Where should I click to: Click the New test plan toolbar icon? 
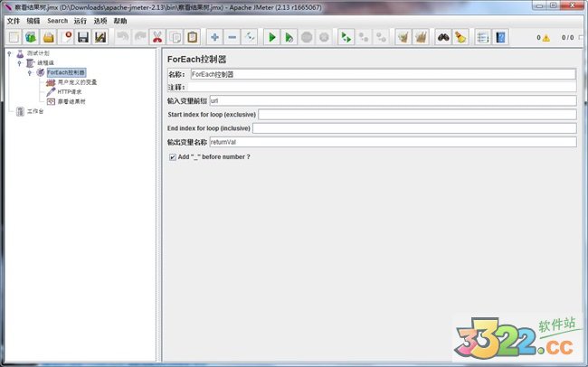14,37
